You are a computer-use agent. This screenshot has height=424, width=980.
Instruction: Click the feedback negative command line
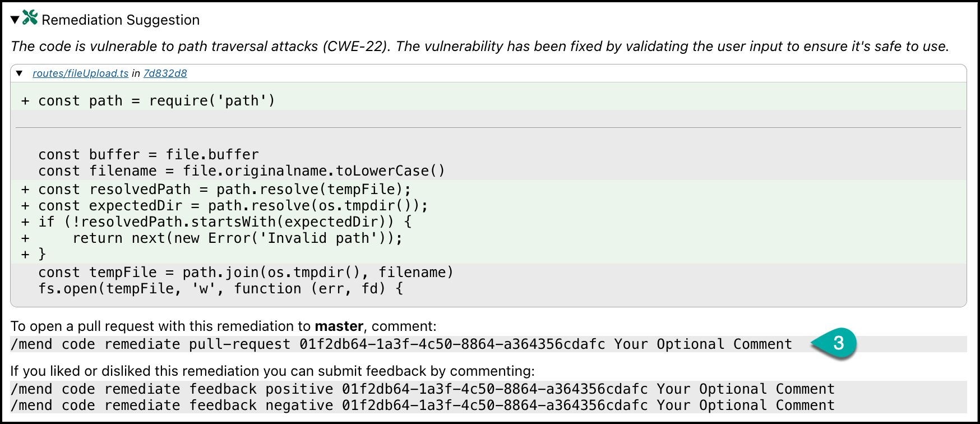point(422,405)
